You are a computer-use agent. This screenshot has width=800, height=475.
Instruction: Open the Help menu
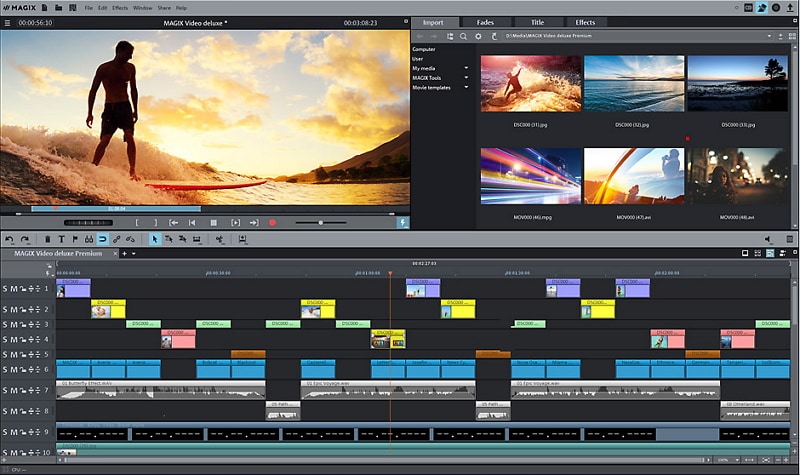click(x=181, y=8)
